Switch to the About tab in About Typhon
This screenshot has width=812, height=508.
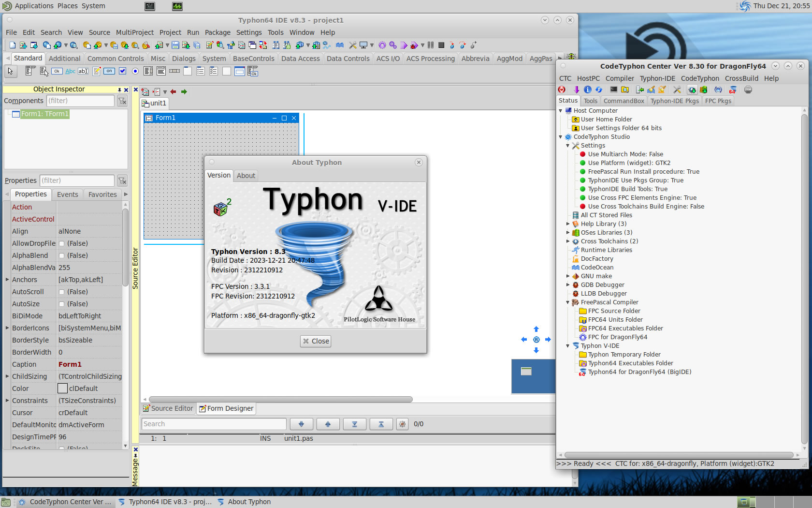[x=246, y=176]
